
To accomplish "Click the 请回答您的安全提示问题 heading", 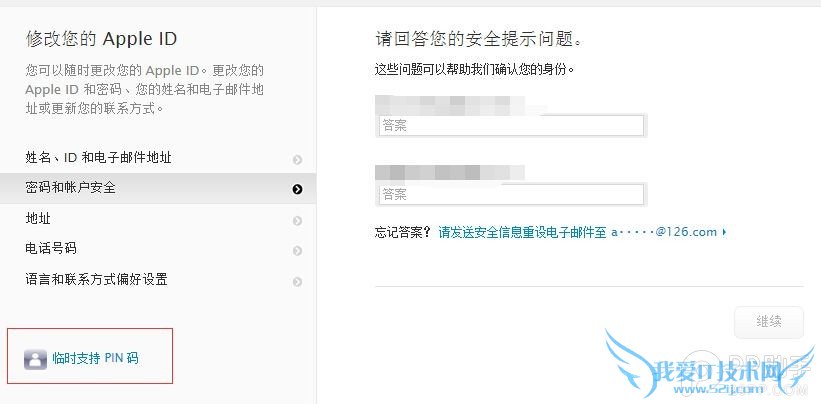I will tap(479, 40).
